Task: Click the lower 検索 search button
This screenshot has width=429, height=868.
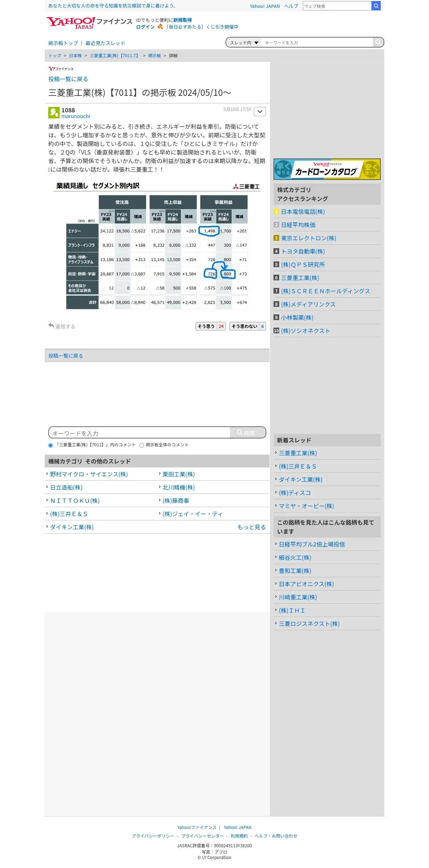Action: point(247,432)
